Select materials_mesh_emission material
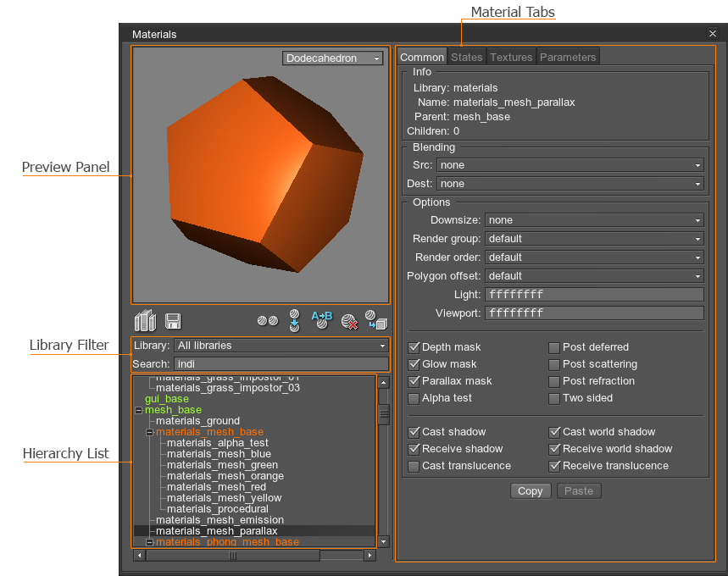728x576 pixels. [x=220, y=520]
